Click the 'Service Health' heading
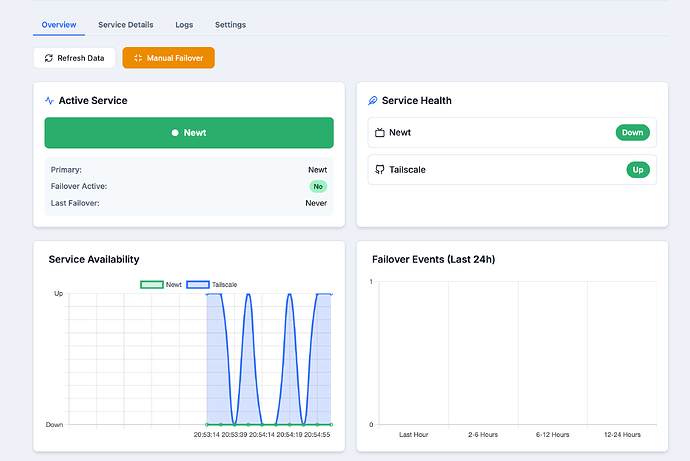 (417, 101)
